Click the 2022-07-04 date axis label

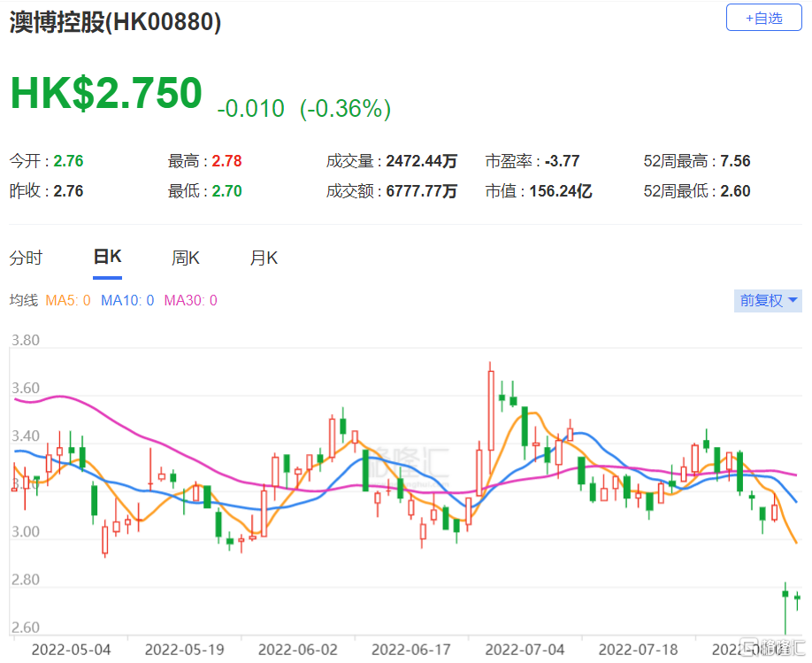[525, 650]
